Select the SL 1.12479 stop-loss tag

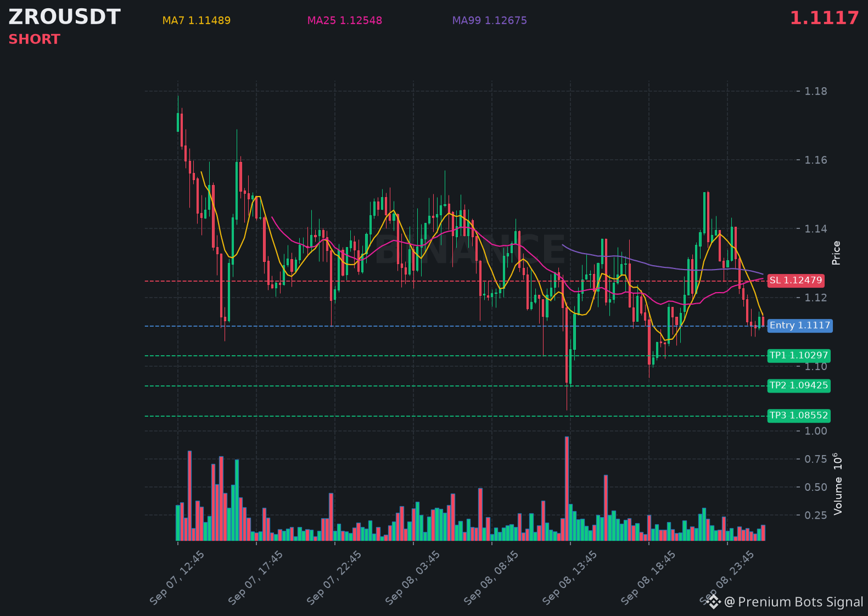click(x=796, y=281)
